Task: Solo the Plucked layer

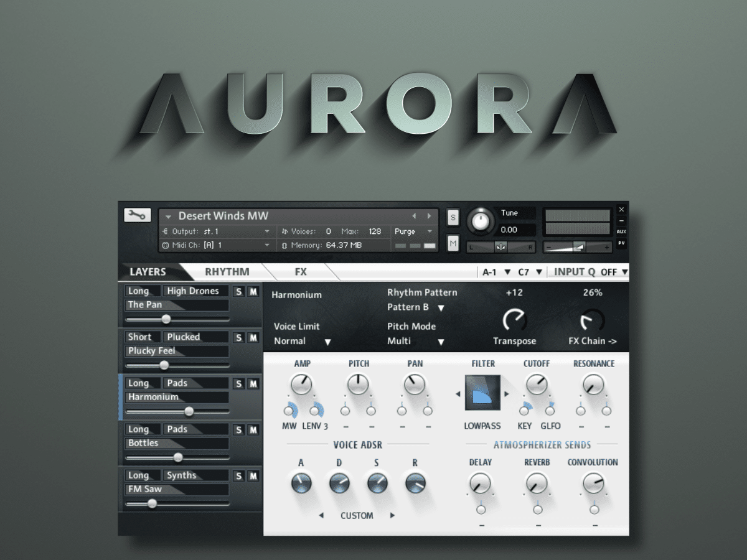Action: (x=238, y=337)
